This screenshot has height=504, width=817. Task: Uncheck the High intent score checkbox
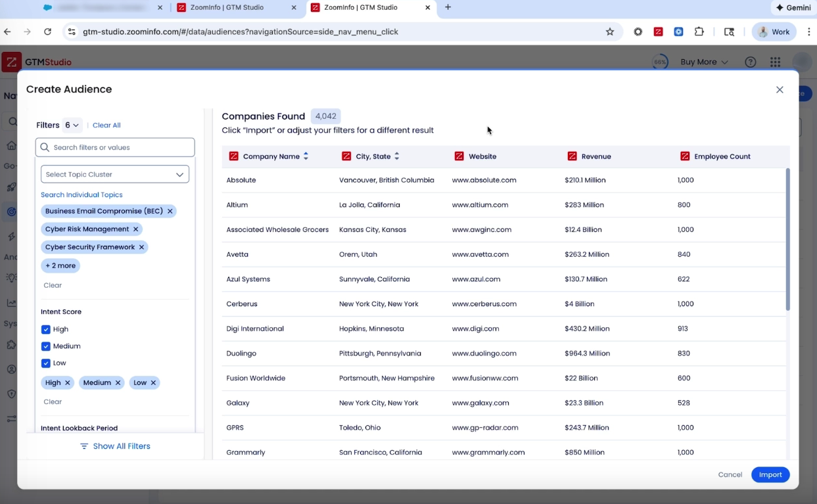click(45, 330)
